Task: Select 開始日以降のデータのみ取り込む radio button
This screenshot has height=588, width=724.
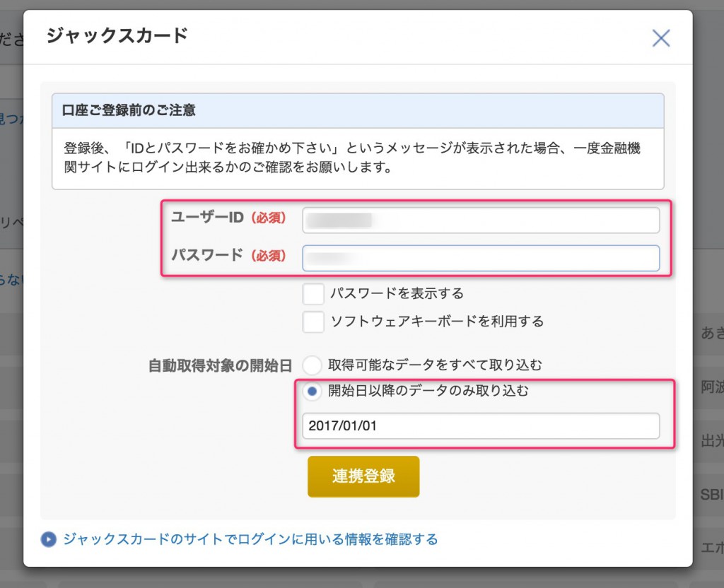Action: click(312, 392)
